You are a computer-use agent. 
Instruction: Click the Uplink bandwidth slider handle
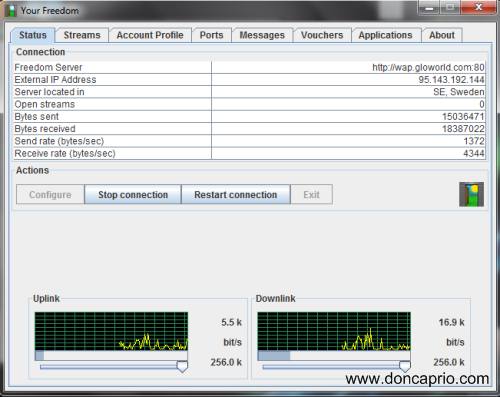pos(182,366)
